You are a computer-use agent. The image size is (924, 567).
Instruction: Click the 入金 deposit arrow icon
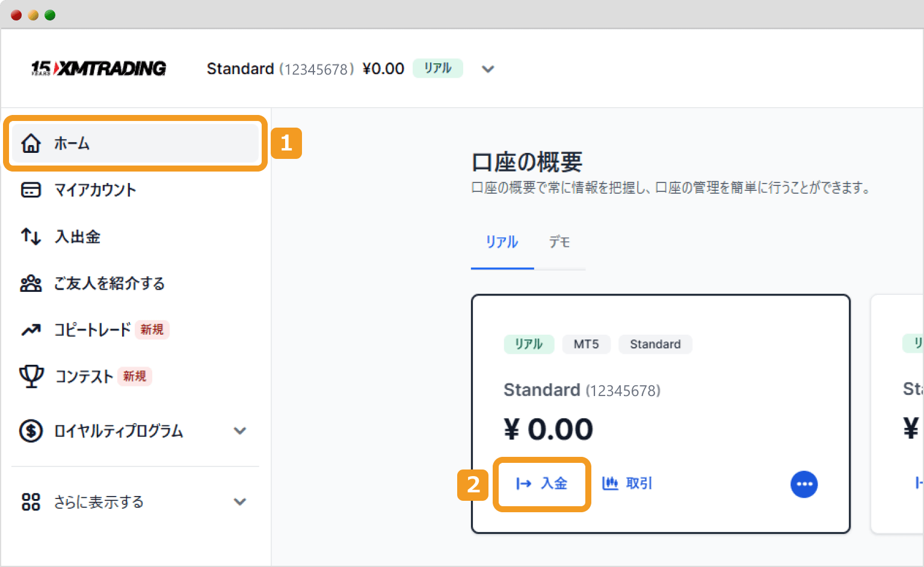click(523, 483)
